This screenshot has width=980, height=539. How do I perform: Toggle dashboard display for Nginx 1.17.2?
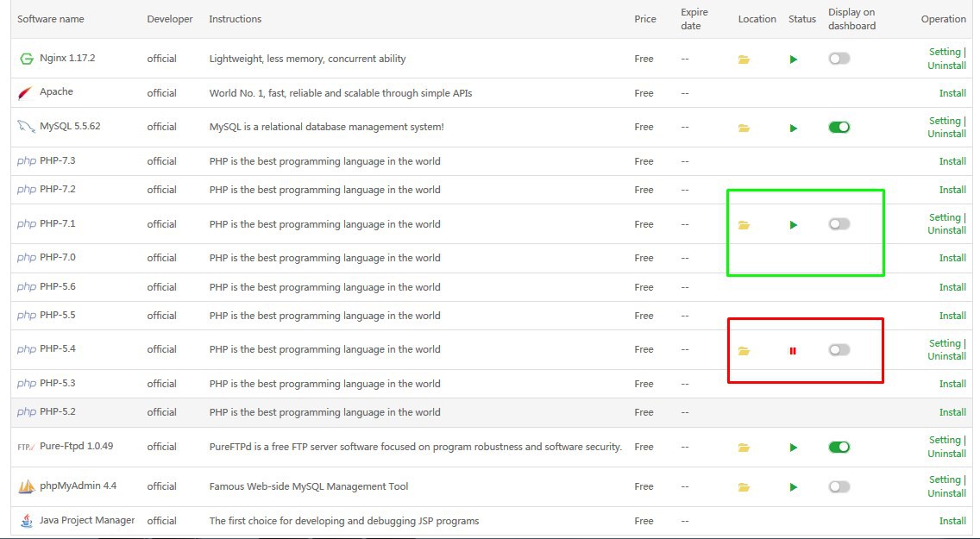[839, 59]
